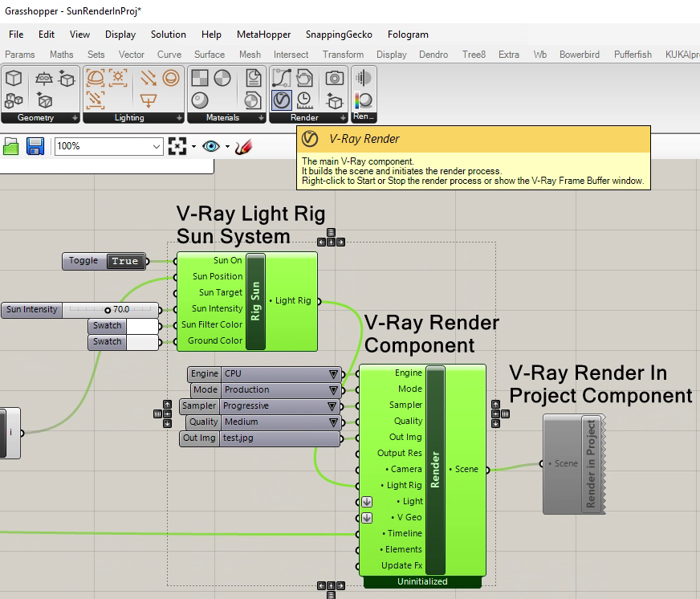Select the bracketed sun light icon
Screen dimensions: 700x599
coord(118,78)
